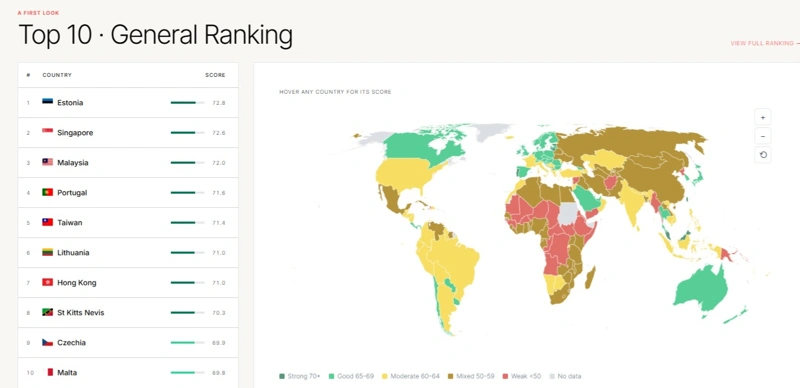
Task: Click the hover any country hint text
Action: pyautogui.click(x=335, y=92)
